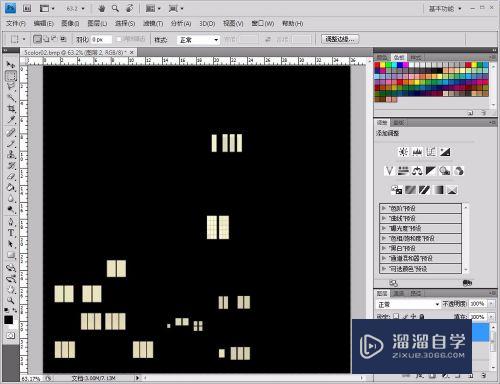Image resolution: width=500 pixels, height=384 pixels.
Task: Click Rotate View tool in application bar
Action: [x=130, y=8]
